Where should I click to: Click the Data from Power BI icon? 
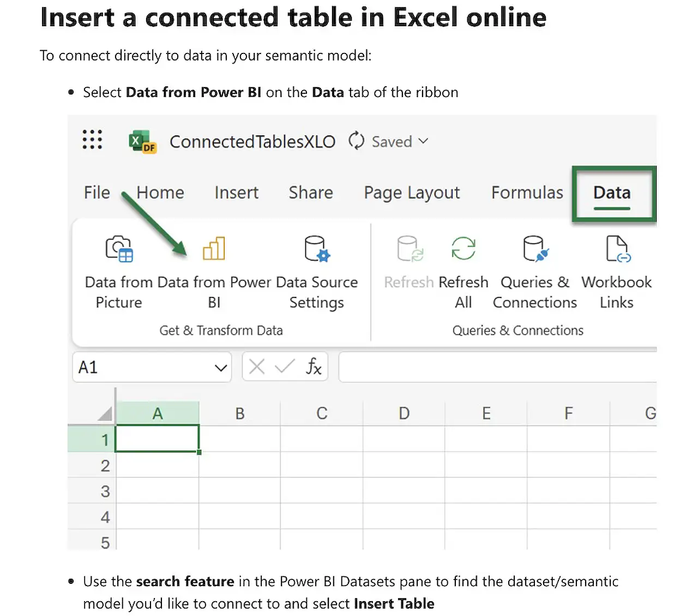coord(214,249)
